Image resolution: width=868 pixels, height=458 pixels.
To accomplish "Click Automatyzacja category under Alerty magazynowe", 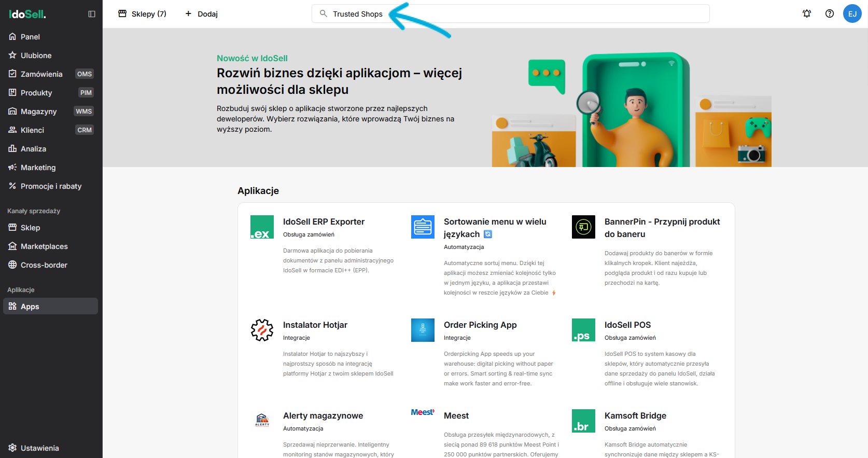I will click(303, 429).
